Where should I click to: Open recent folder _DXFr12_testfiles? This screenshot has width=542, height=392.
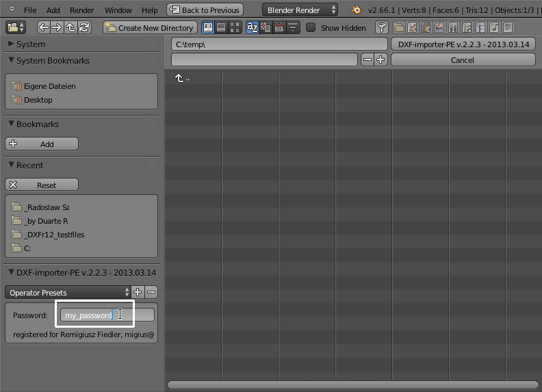click(x=48, y=235)
